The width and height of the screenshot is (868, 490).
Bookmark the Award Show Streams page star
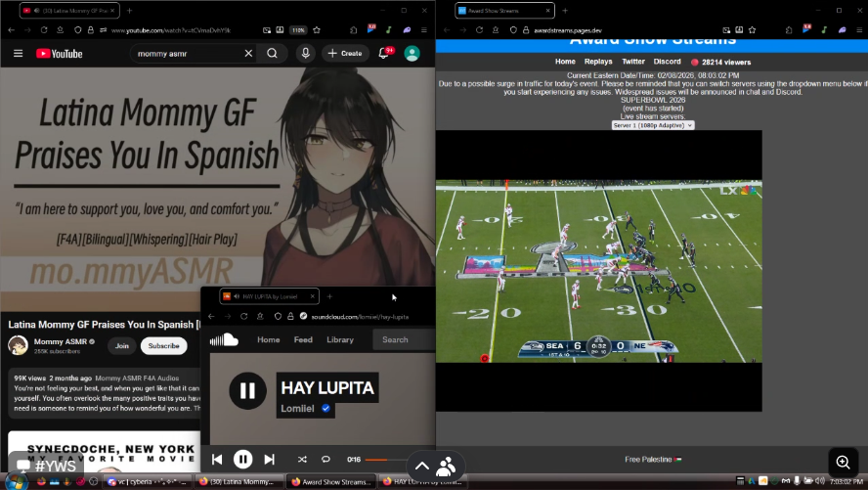(x=752, y=30)
